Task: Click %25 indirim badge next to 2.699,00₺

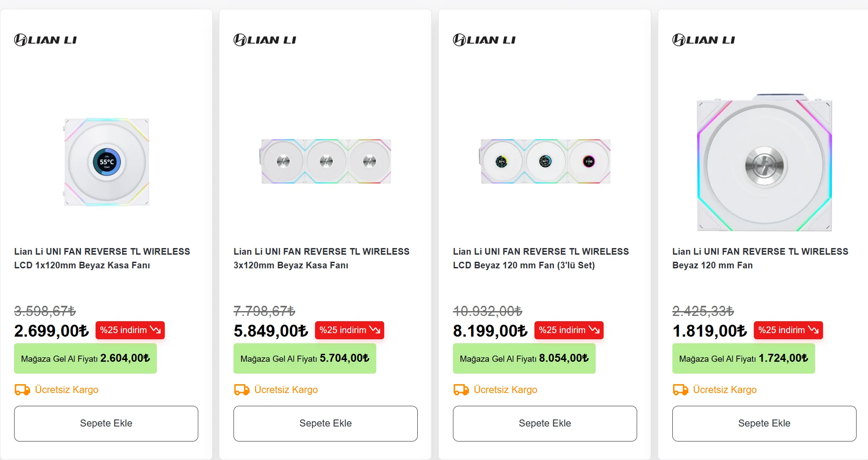Action: tap(130, 330)
